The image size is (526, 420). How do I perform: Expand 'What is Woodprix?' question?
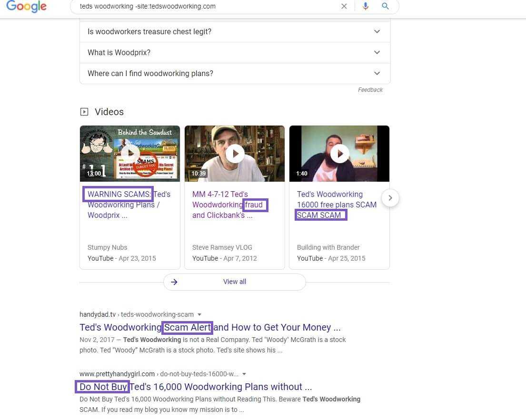point(235,53)
